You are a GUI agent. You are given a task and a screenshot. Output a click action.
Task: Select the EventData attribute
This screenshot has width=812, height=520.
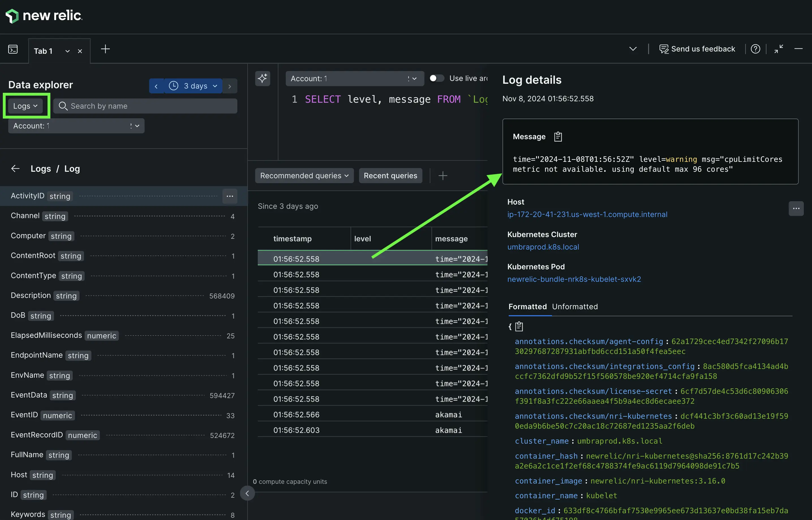tap(124, 396)
